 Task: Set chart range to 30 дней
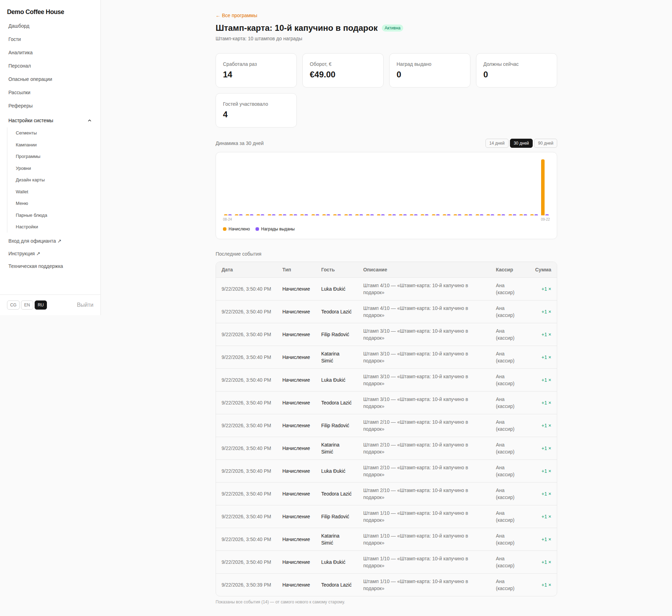click(521, 143)
